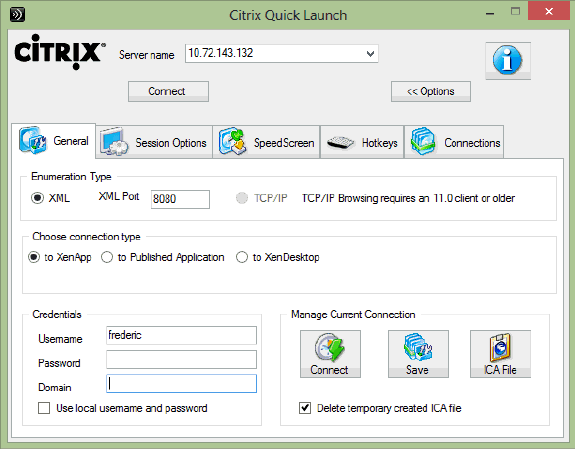Select the XML enumeration radio button
Screen dimensions: 575x449
coord(37,198)
